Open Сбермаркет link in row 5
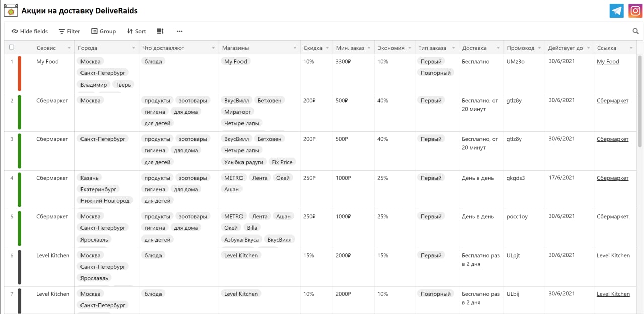Viewport: 644px width, 314px height. 612,217
